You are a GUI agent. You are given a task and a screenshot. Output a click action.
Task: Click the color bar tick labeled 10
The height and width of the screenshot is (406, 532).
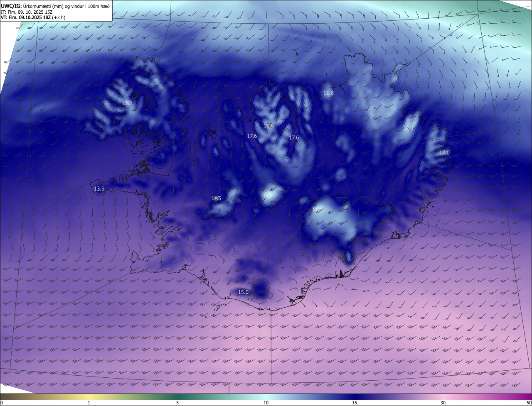pyautogui.click(x=266, y=403)
